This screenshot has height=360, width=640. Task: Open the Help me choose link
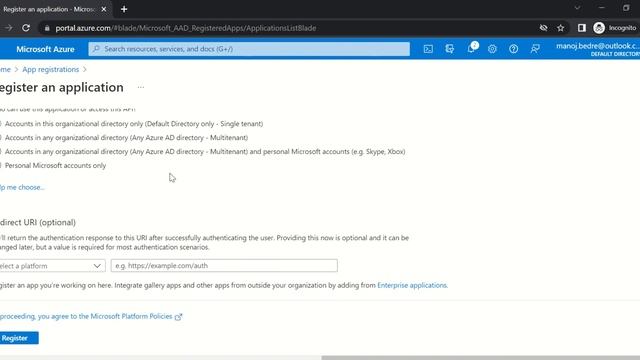click(22, 187)
